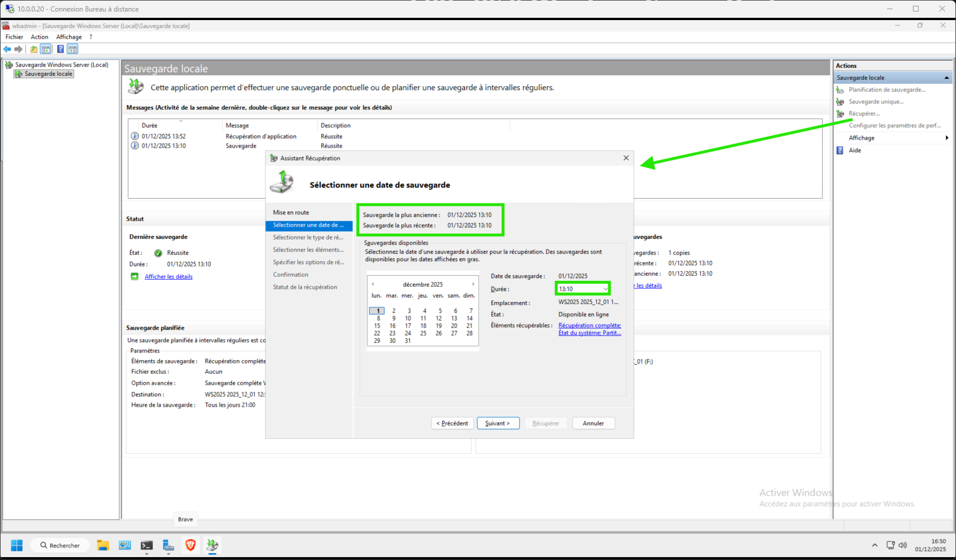Viewport: 956px width, 560px height.
Task: Open the Durée time dropdown
Action: pos(605,289)
